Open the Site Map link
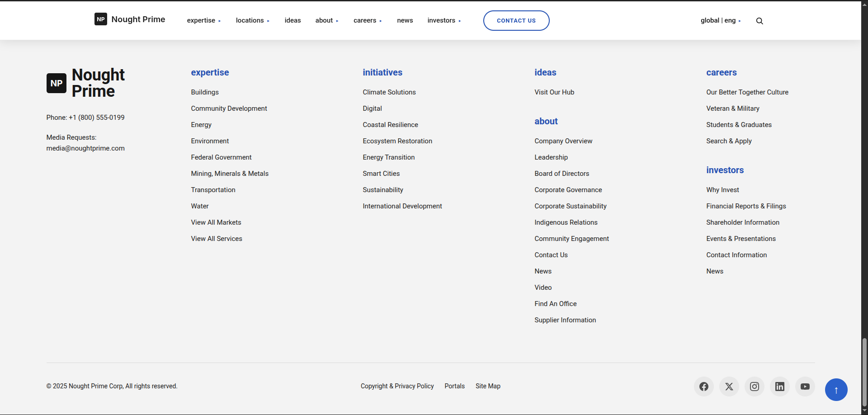 [488, 386]
